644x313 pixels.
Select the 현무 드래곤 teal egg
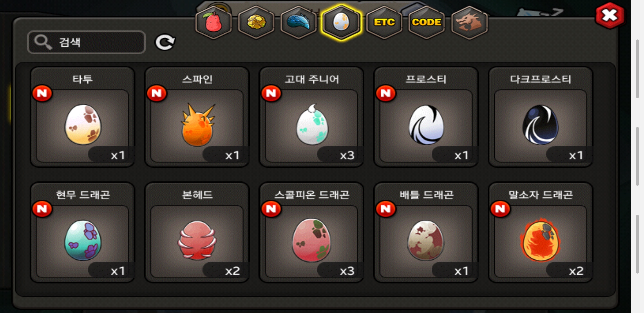tap(83, 232)
